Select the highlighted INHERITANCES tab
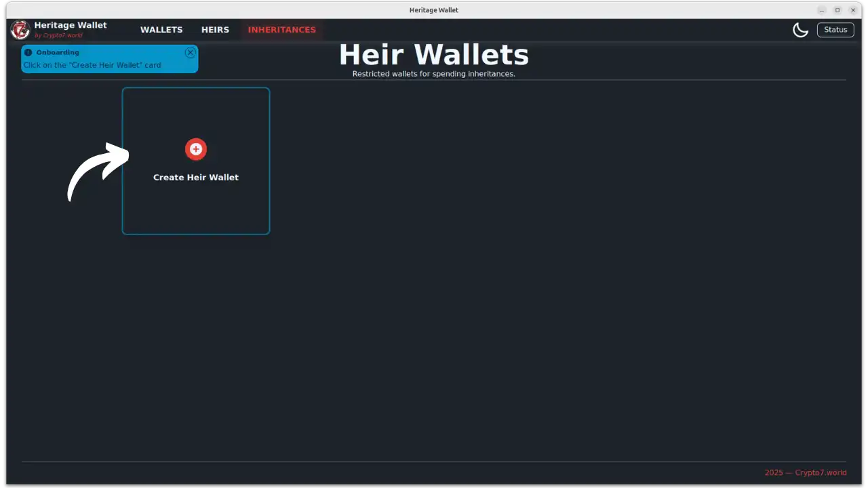This screenshot has width=868, height=488. (281, 29)
